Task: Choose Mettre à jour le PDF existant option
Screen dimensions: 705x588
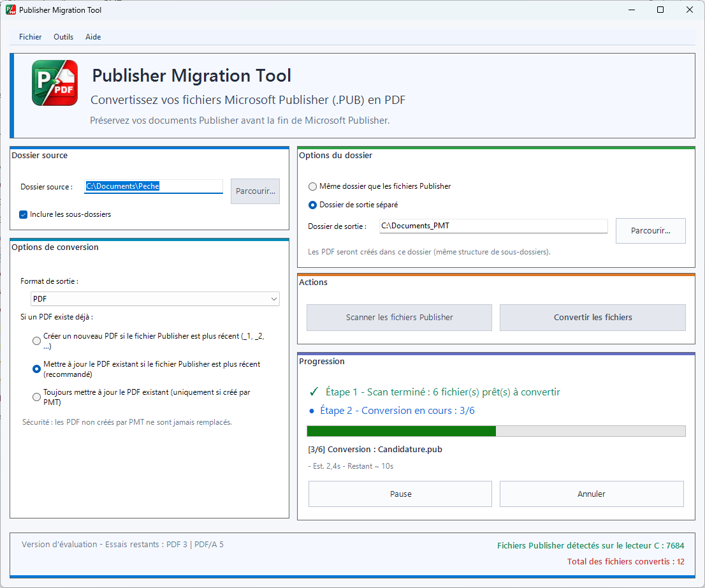Action: [37, 369]
